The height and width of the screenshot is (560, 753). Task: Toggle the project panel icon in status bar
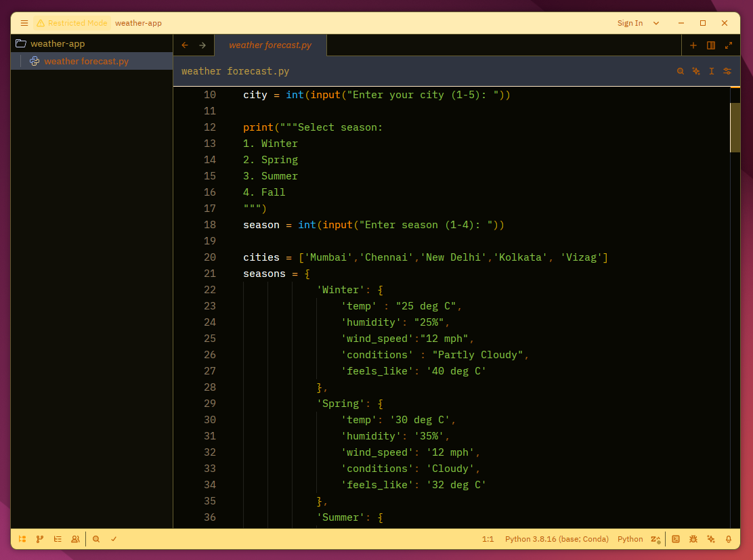pyautogui.click(x=22, y=539)
